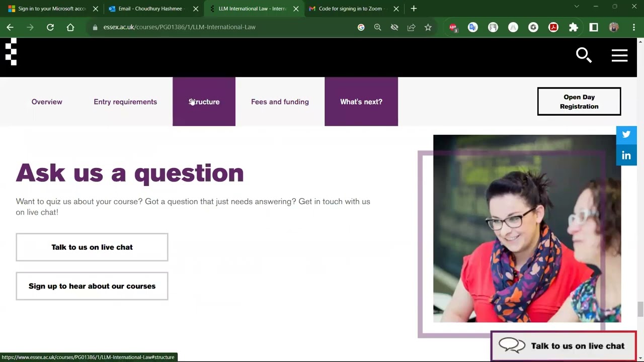
Task: Go to the Overview section
Action: 47,102
